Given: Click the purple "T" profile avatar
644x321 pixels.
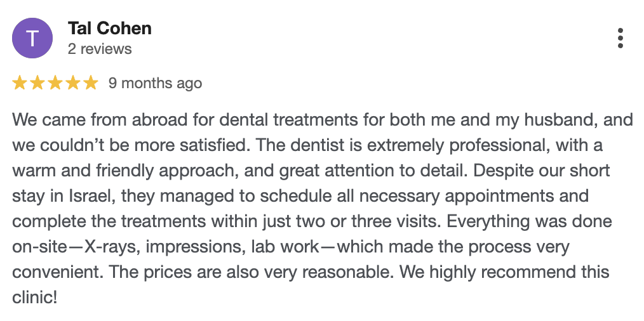Looking at the screenshot, I should (x=32, y=38).
